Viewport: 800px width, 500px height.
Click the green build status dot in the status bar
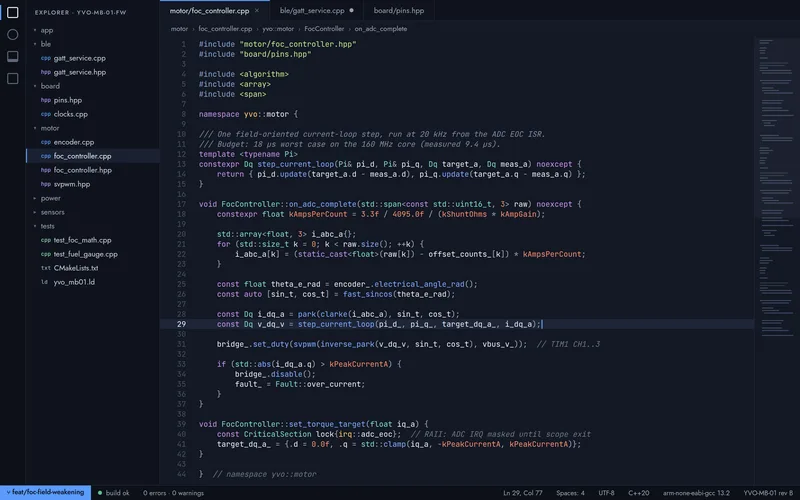click(100, 493)
